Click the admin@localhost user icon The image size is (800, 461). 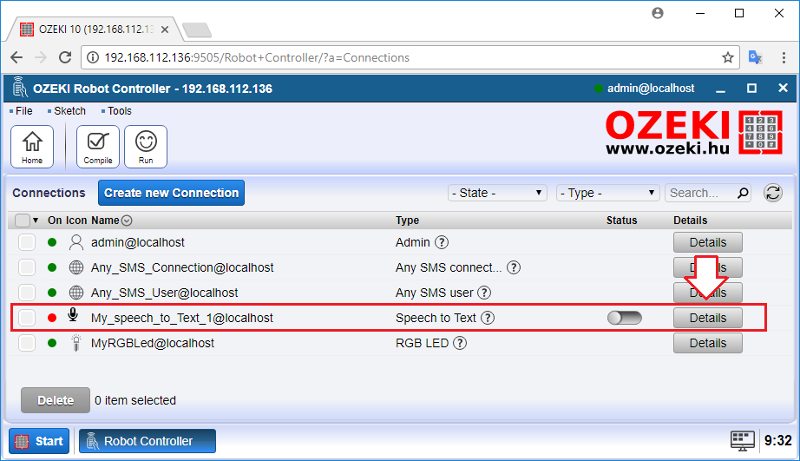[x=76, y=242]
